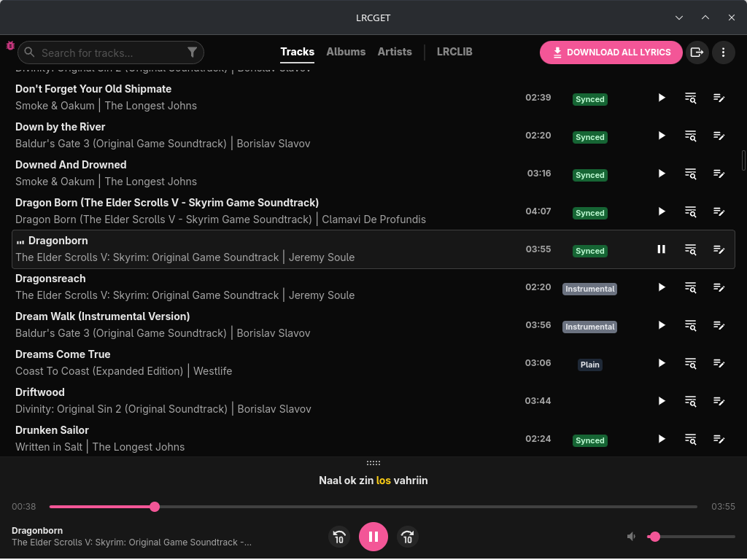Click the 00:38 elapsed time label
Viewport: 747px width, 560px height.
click(24, 507)
